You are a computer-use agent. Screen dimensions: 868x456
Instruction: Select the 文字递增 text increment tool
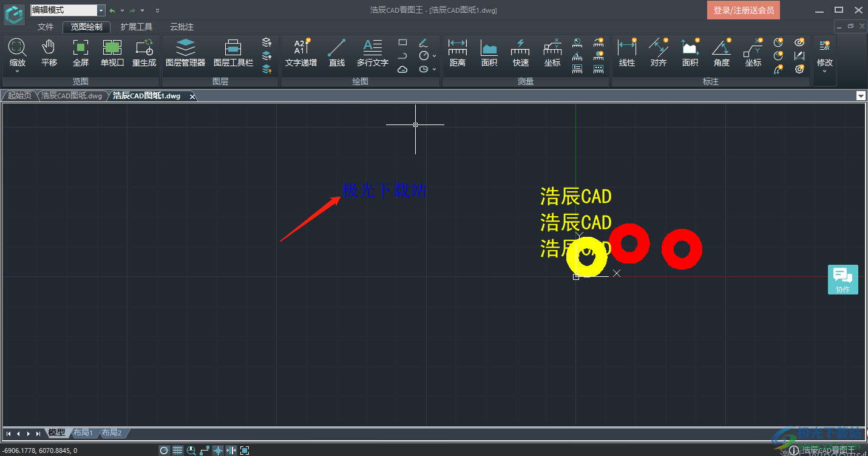point(301,53)
